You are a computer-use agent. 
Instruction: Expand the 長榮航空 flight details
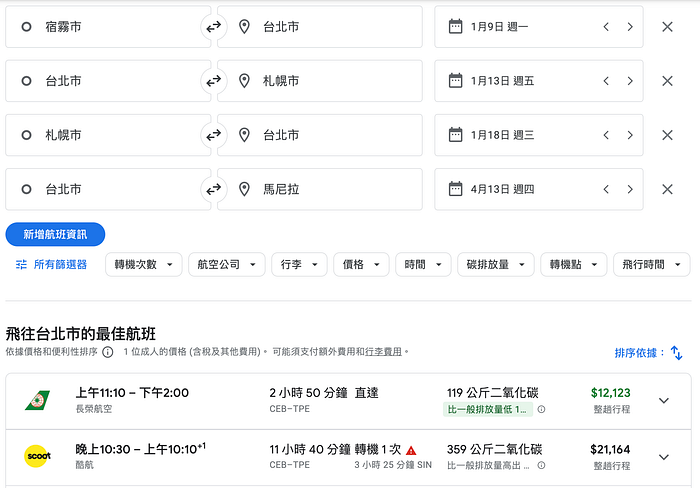664,400
